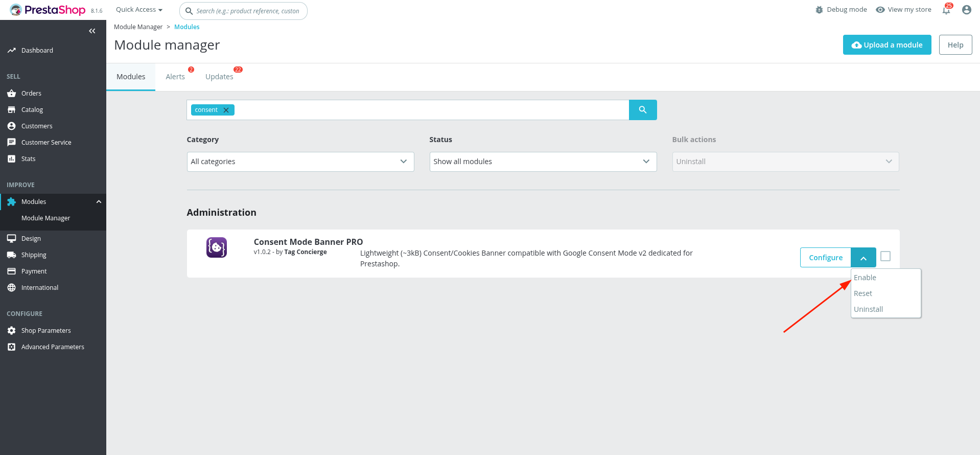
Task: Open Shipping settings
Action: pyautogui.click(x=34, y=255)
